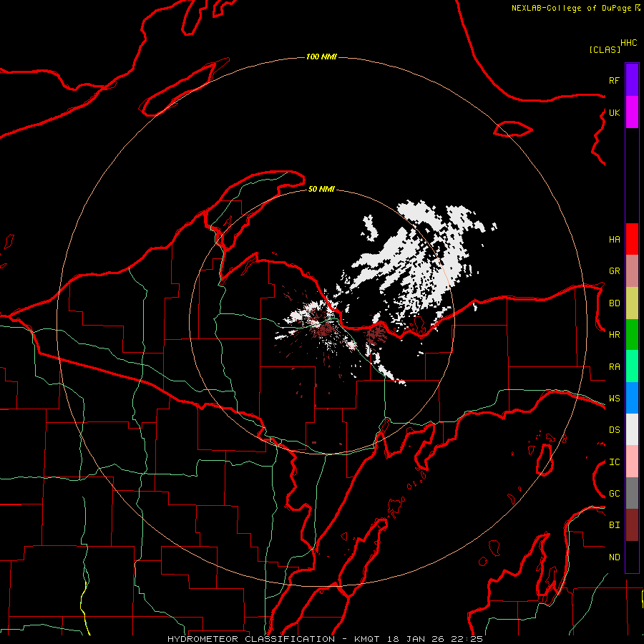The width and height of the screenshot is (644, 644).
Task: Click the KMQT radar site identifier
Action: (x=367, y=639)
